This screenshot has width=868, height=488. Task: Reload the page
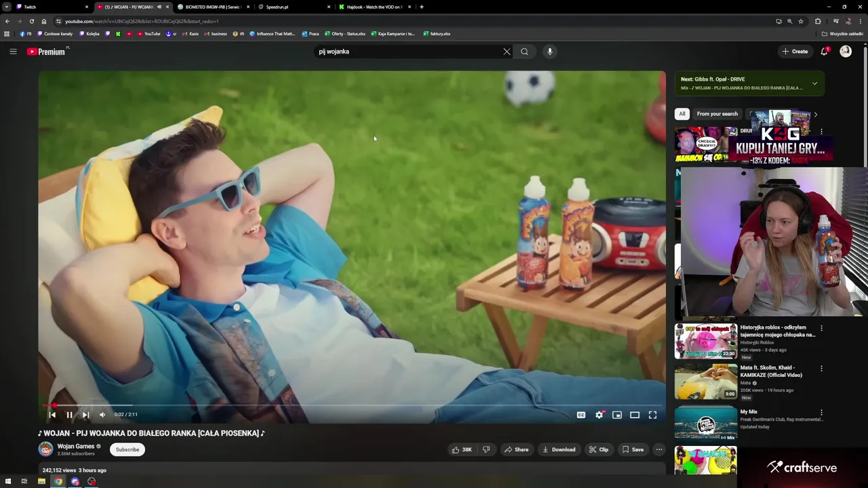point(31,21)
